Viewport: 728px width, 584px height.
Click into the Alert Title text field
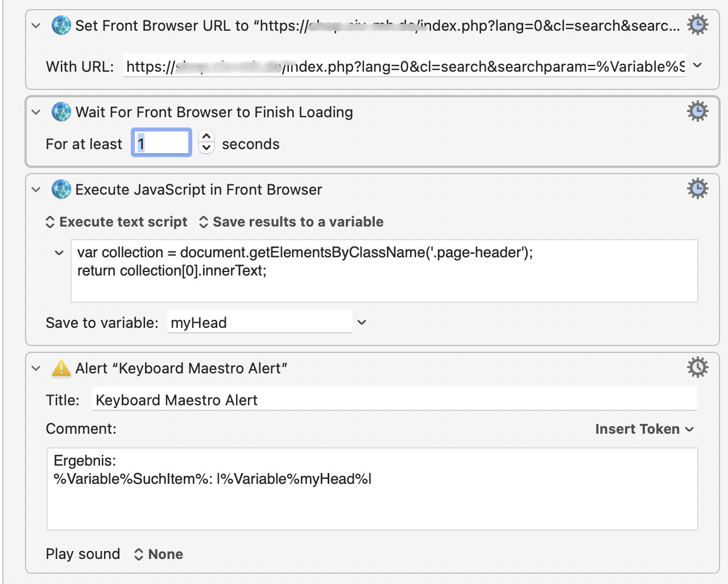(x=394, y=400)
